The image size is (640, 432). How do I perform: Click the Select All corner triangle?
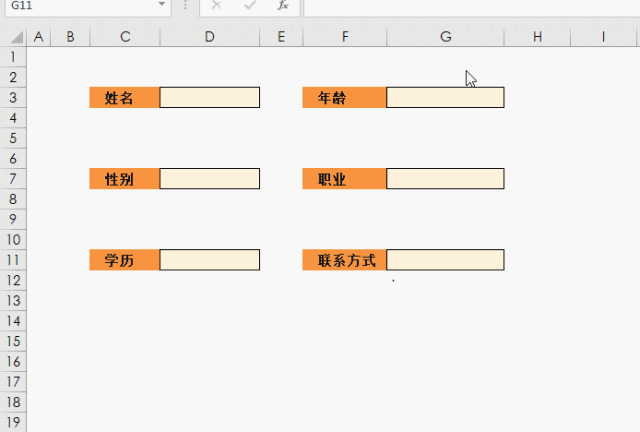(x=14, y=38)
